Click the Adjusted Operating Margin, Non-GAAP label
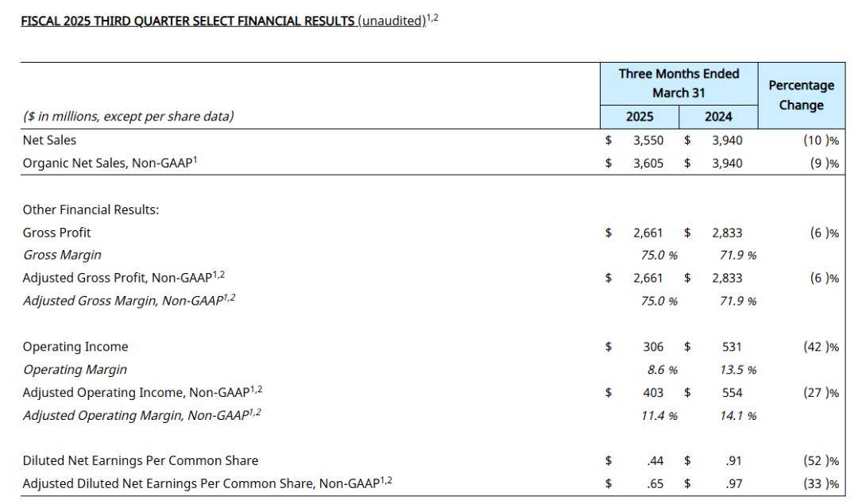 pos(141,415)
